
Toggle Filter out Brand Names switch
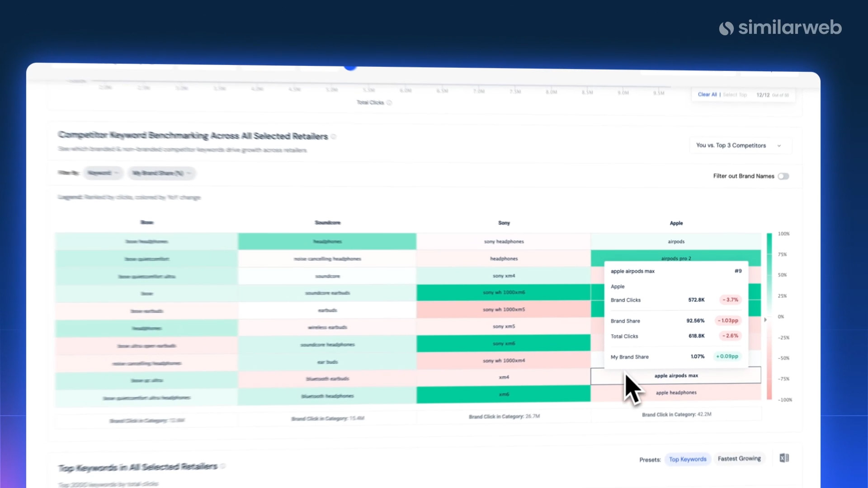point(783,176)
